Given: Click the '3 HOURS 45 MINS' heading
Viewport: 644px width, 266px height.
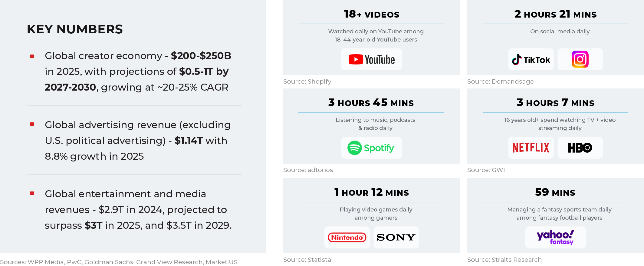Looking at the screenshot, I should coord(371,103).
